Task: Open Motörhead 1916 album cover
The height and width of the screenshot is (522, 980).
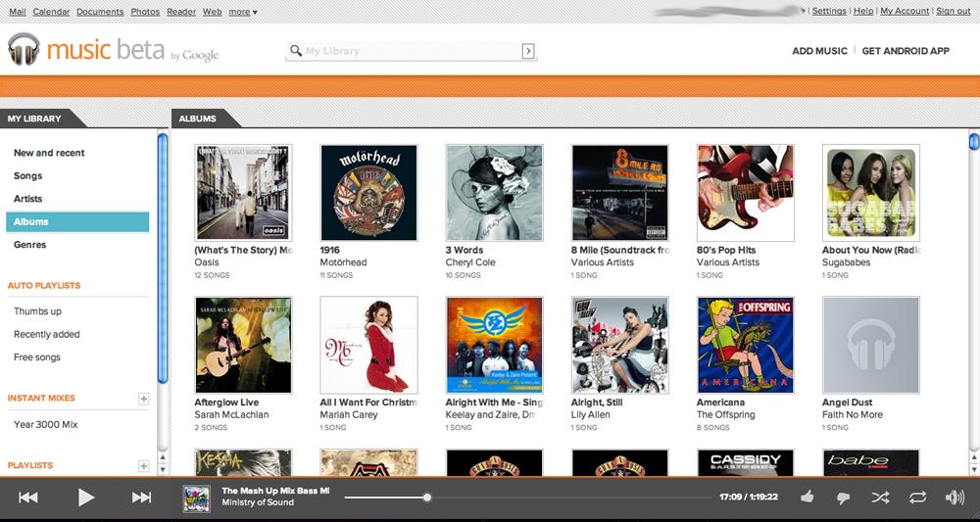Action: coord(368,192)
